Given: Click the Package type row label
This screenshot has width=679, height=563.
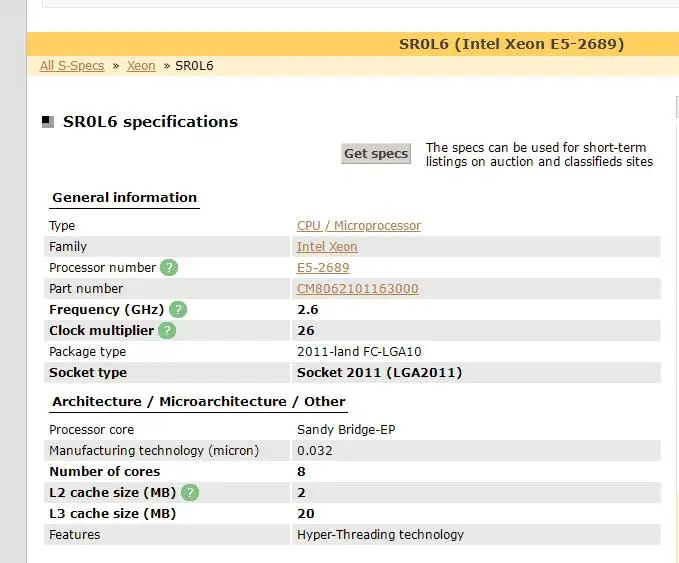Looking at the screenshot, I should point(87,352).
